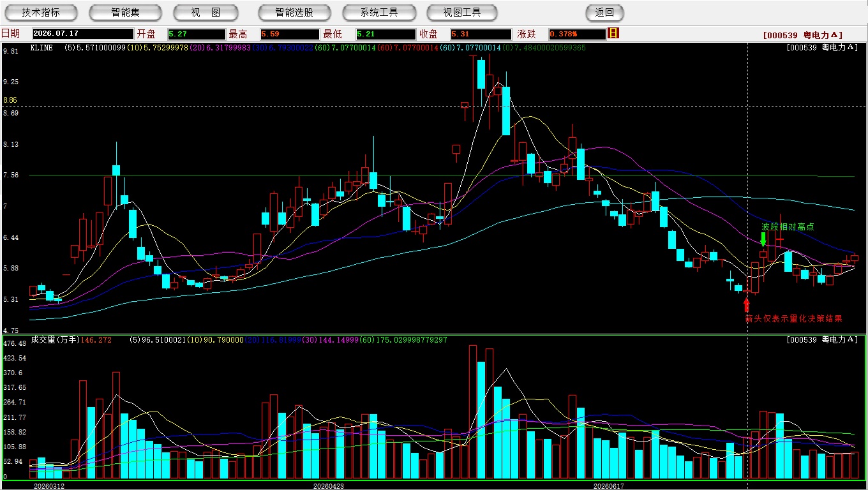Click the red [000539 粤电力A] header label
Viewport: 868px width, 490px height.
[803, 35]
